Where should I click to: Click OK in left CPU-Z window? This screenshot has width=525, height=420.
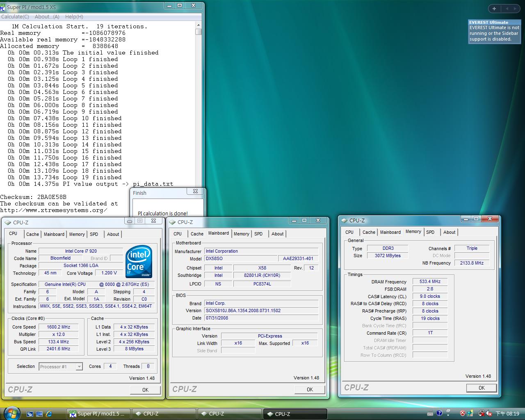tap(145, 390)
